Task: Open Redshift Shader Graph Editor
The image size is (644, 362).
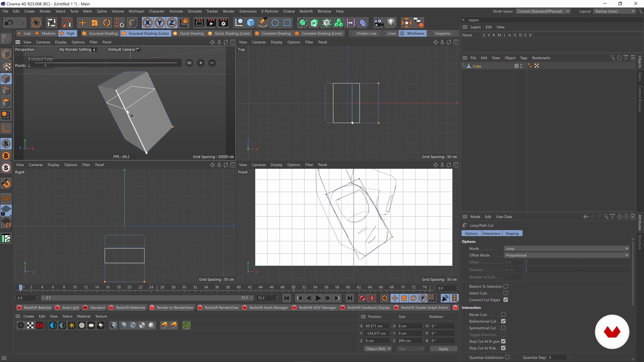Action: 421,308
